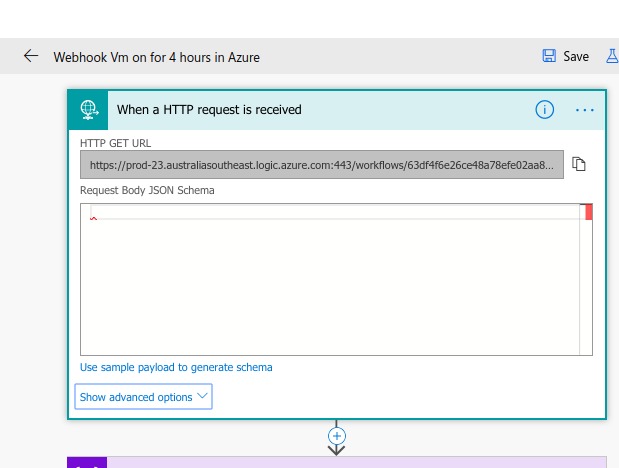Click the Save disk icon
Screen dimensions: 619x468
pos(549,56)
